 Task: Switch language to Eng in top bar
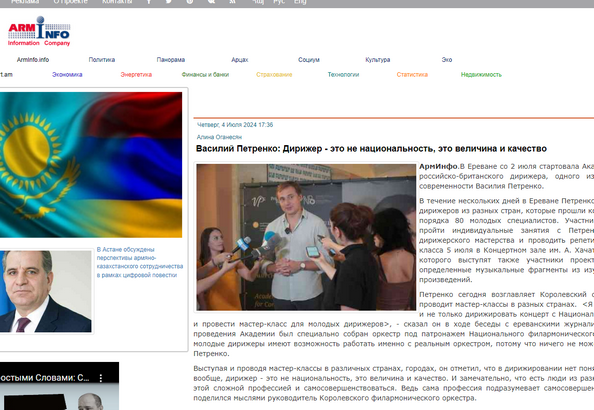tap(300, 2)
